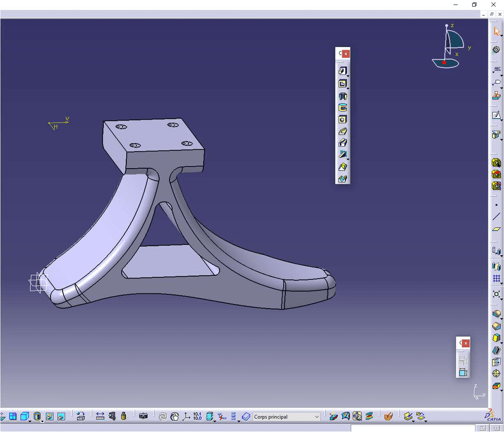Click the Pocket icon in floating toolbar

pos(342,84)
